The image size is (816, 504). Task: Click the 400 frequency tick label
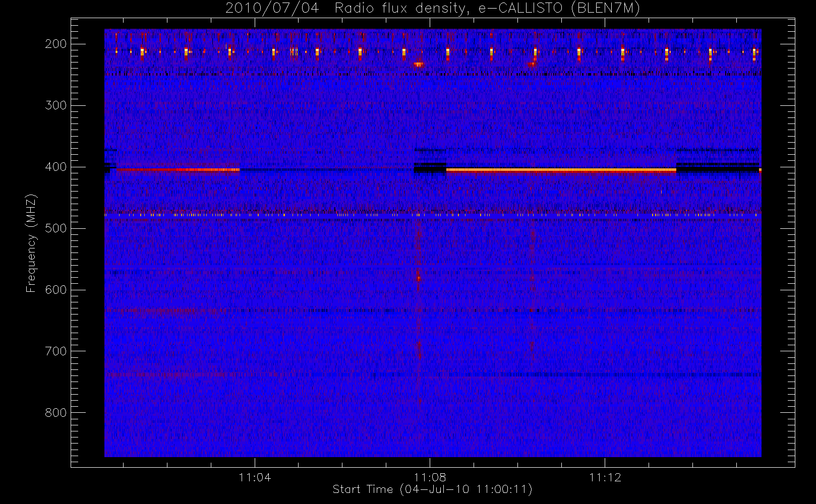click(x=56, y=167)
